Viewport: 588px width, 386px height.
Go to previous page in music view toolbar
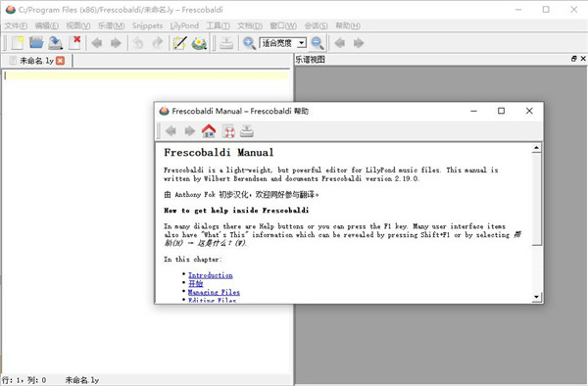tap(340, 43)
